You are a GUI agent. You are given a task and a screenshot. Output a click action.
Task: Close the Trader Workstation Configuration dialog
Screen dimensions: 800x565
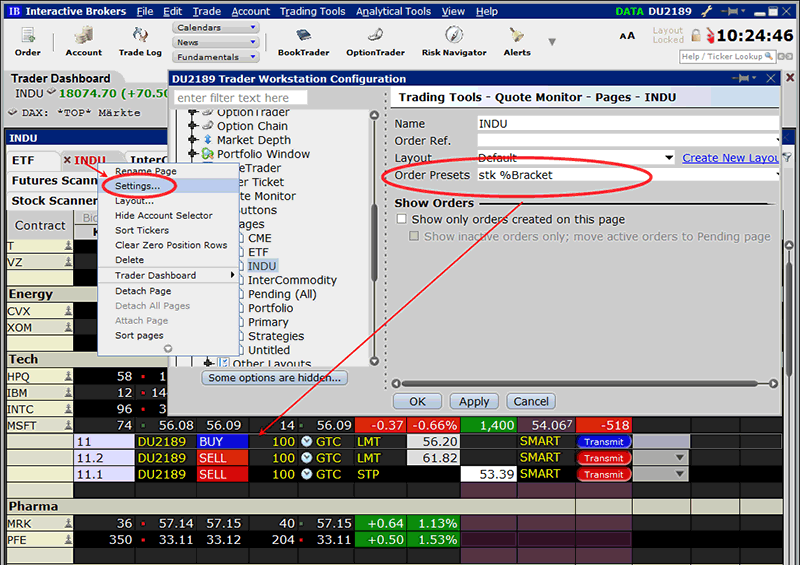[x=771, y=78]
